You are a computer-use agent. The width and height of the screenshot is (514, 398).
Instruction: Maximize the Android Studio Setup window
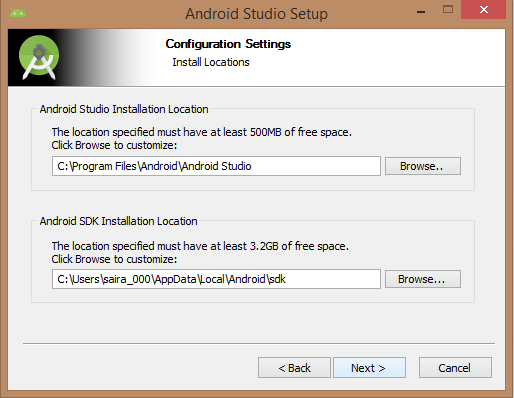pyautogui.click(x=448, y=9)
